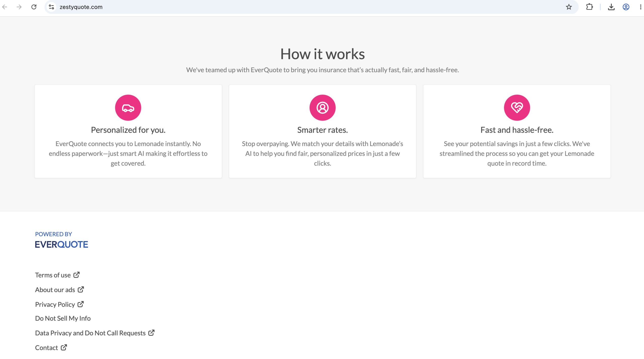
Task: Click external link icon beside About our ads
Action: [81, 290]
